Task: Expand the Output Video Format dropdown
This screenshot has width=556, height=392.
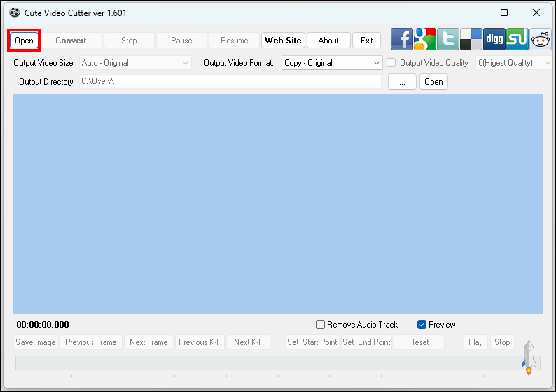Action: (x=332, y=63)
